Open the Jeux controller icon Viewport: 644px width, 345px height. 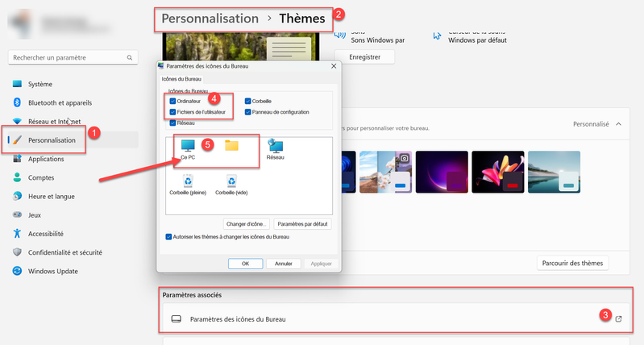coord(17,214)
